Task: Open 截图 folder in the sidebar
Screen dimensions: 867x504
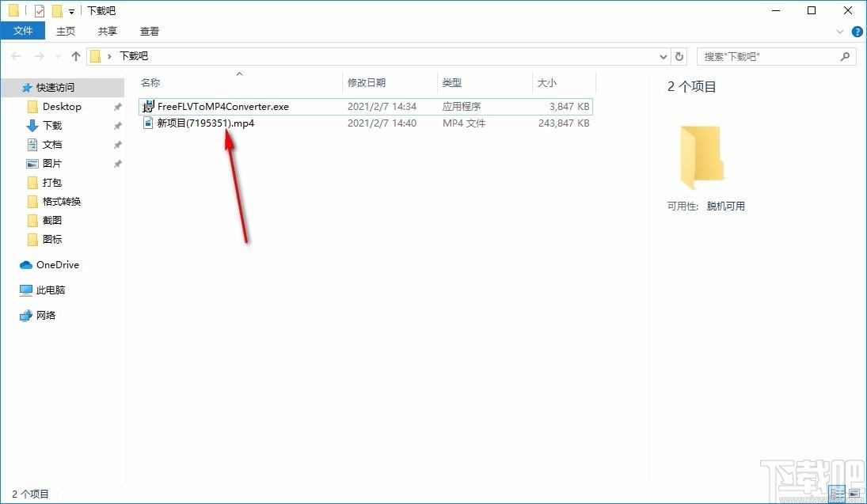Action: [52, 220]
